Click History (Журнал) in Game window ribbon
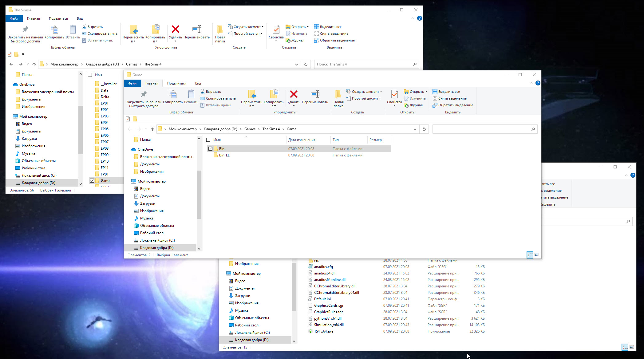This screenshot has width=644, height=359. point(413,105)
